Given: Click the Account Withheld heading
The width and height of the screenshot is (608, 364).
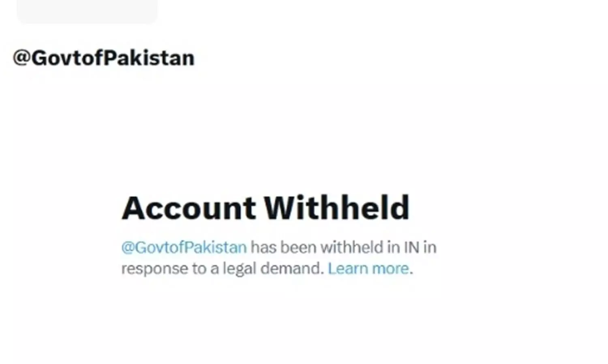Looking at the screenshot, I should click(266, 208).
